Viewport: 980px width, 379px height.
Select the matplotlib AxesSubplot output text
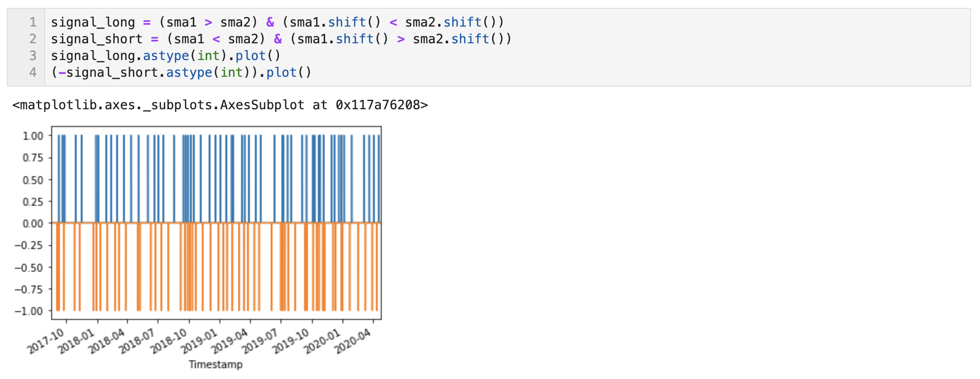(x=220, y=105)
